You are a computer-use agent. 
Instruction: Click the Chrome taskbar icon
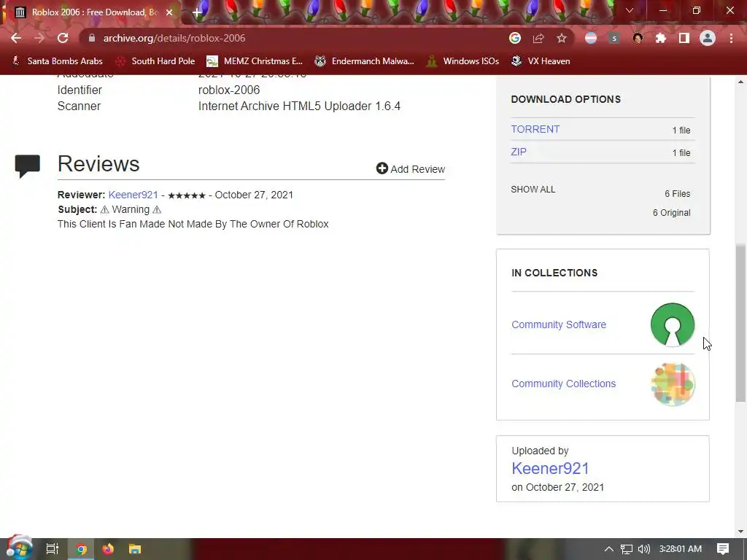point(81,549)
